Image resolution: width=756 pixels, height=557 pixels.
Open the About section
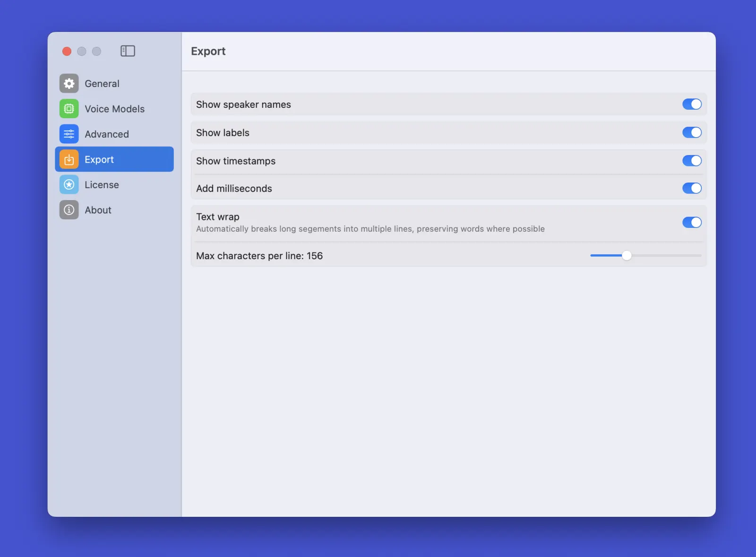click(114, 210)
